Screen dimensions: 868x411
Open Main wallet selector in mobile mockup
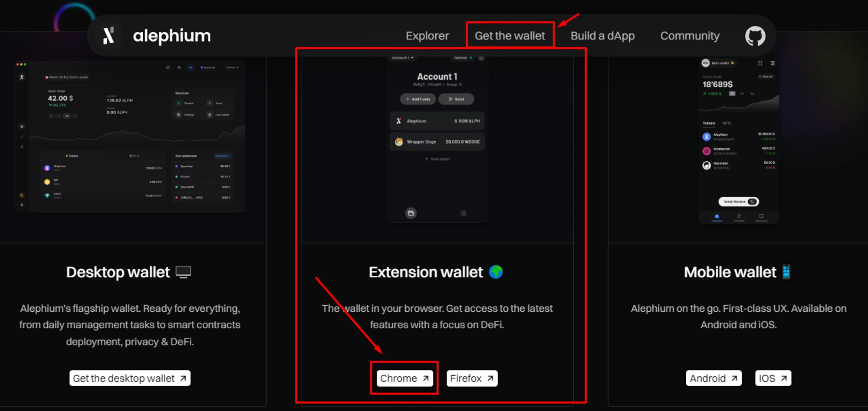point(718,63)
